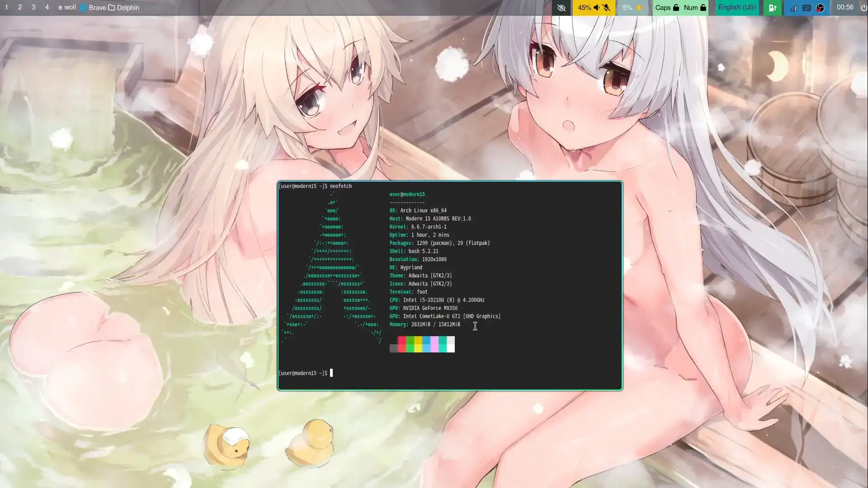868x488 pixels.
Task: Click the "Icons: Adwaita [GTK2/3]" line
Action: pos(420,284)
